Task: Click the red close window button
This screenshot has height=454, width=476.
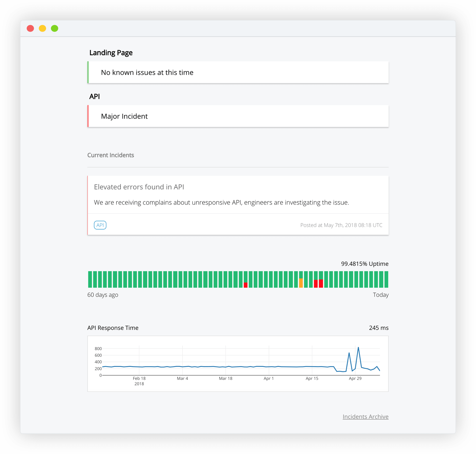Action: click(x=30, y=28)
